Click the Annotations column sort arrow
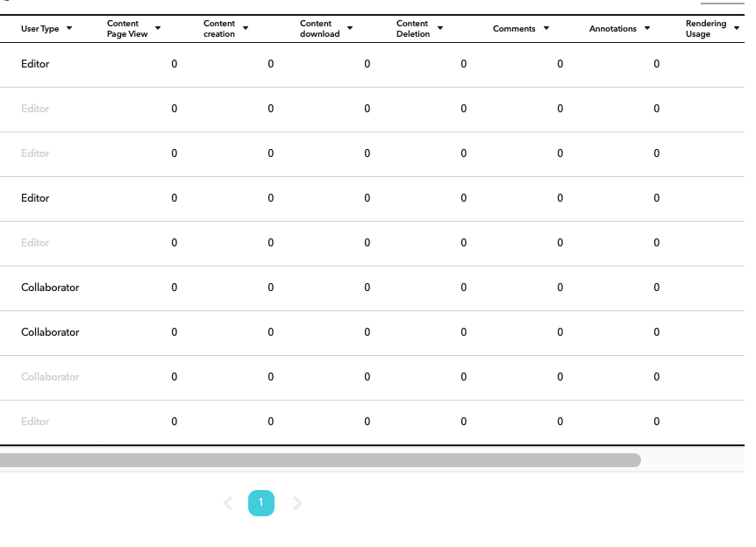Viewport: 756px width, 547px height. coord(647,28)
